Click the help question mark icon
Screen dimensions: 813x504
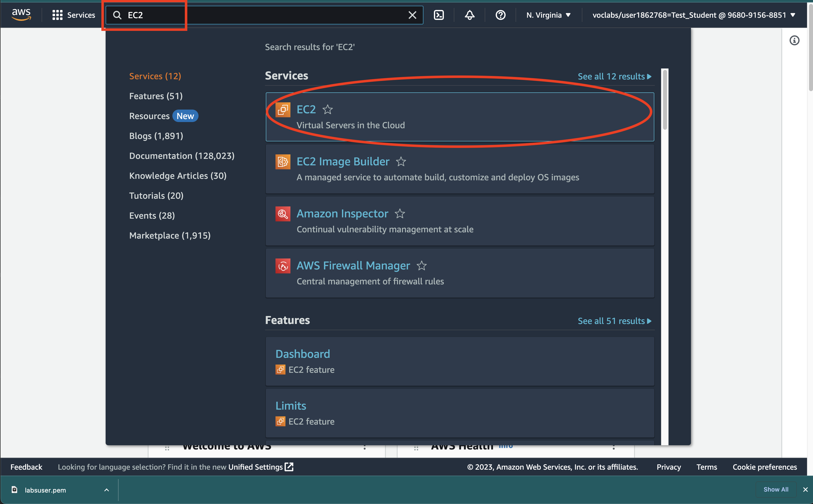(500, 15)
